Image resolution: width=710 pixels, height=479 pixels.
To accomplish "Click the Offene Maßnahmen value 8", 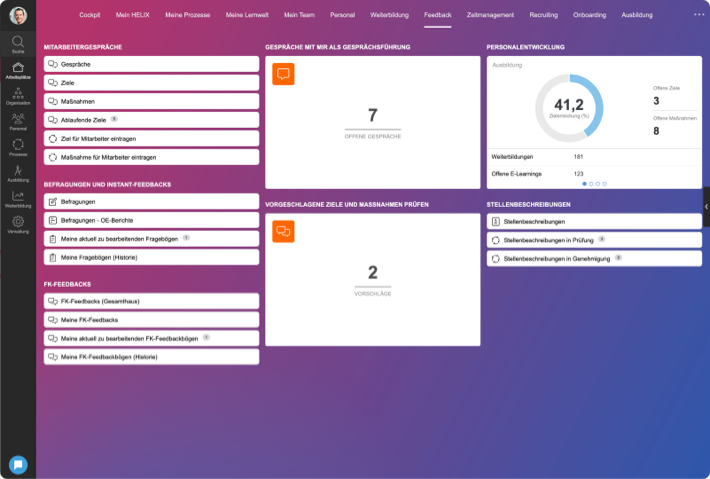I will pyautogui.click(x=656, y=131).
